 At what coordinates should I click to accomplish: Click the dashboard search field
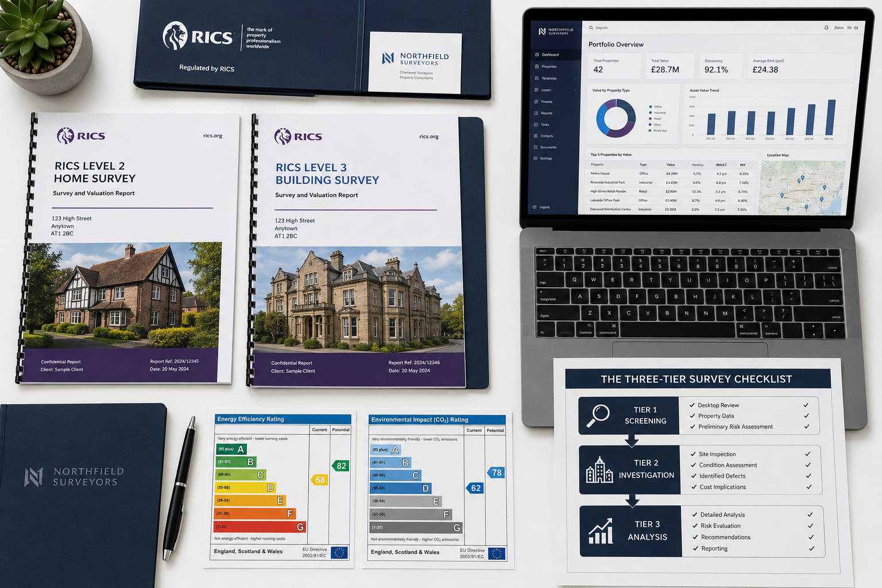click(701, 28)
